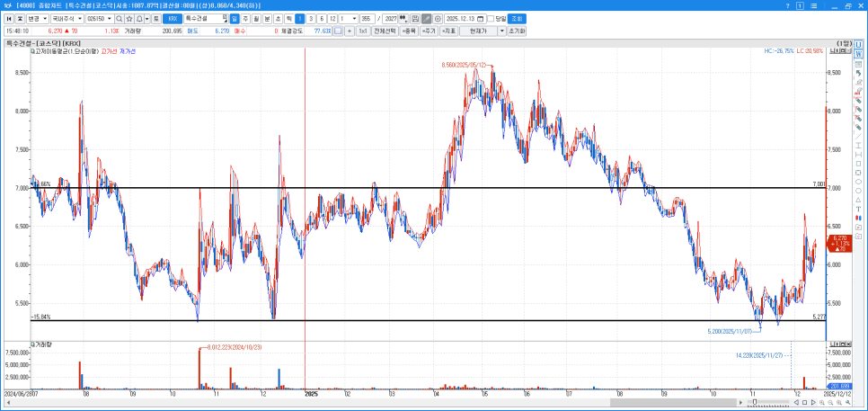Switch to the 주 weekly period
The height and width of the screenshot is (411, 868).
[x=245, y=18]
